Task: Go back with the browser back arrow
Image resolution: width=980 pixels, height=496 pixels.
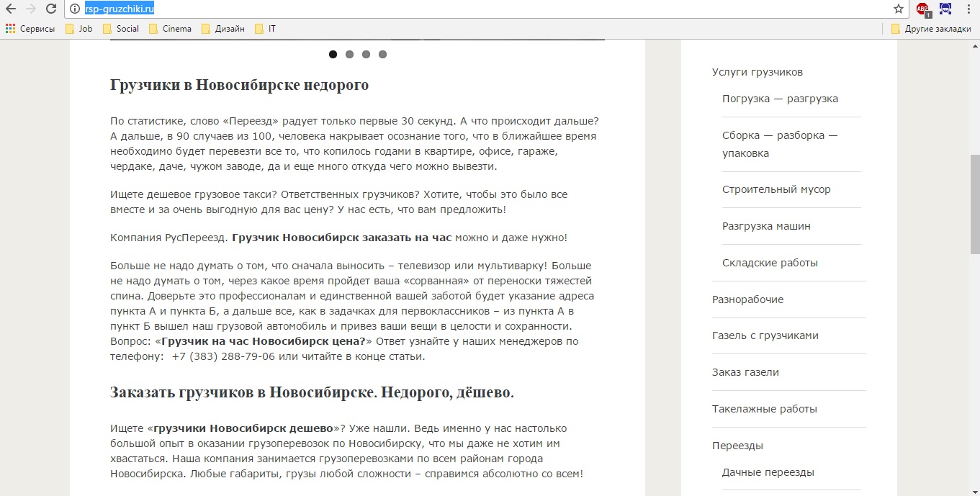Action: [11, 9]
